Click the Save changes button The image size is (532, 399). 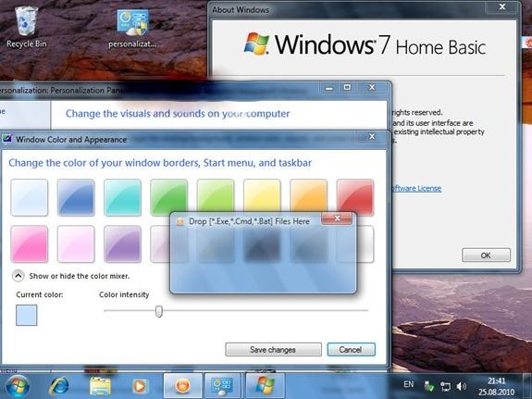(x=273, y=349)
